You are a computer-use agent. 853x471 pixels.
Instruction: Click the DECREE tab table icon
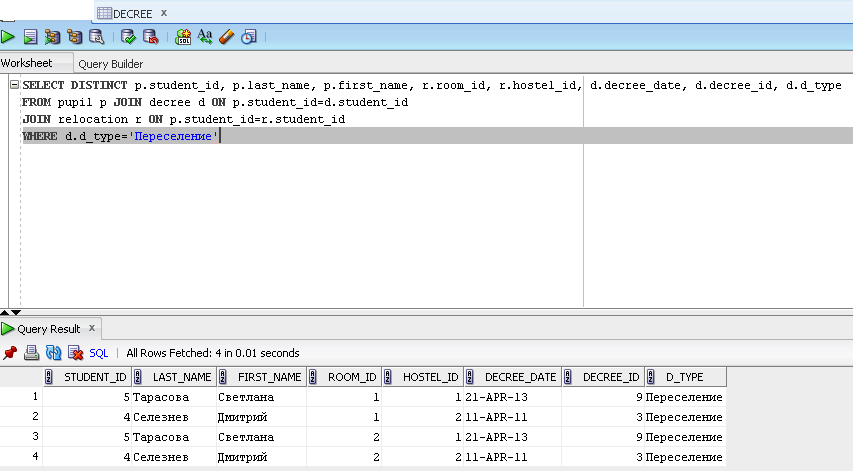104,13
